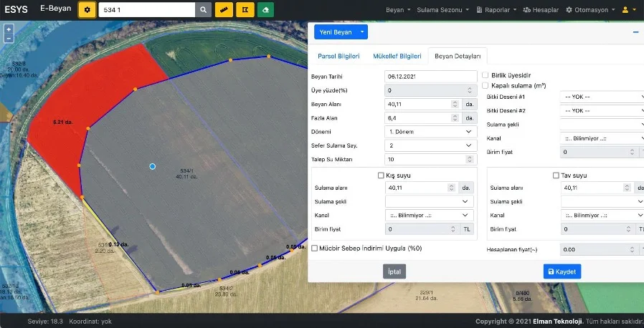The image size is (644, 328).
Task: Click the yellow gear settings button
Action: tap(87, 10)
